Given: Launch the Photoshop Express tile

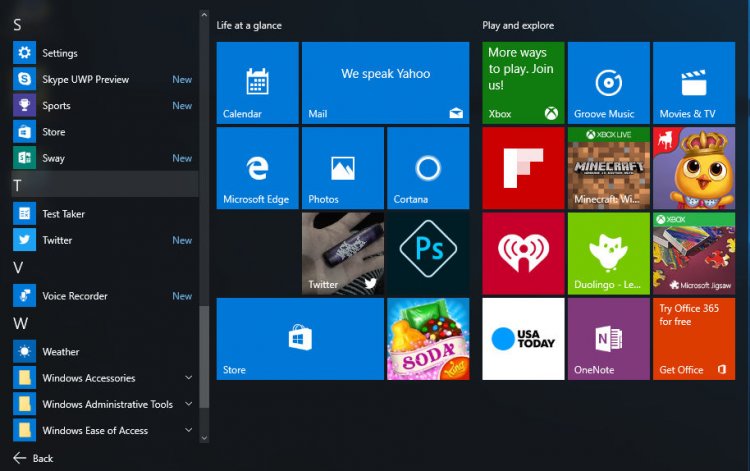Looking at the screenshot, I should coord(428,253).
